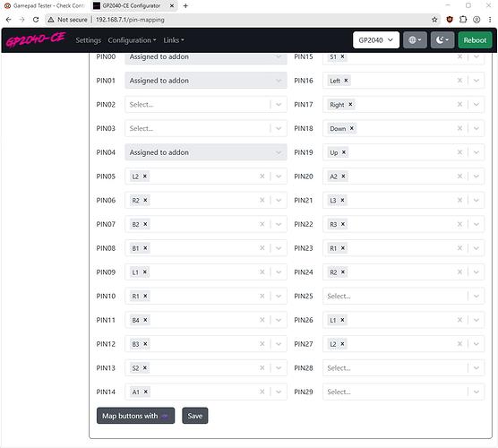The height and width of the screenshot is (448, 498).
Task: Open the PIN29 dropdown chevron
Action: 477,392
